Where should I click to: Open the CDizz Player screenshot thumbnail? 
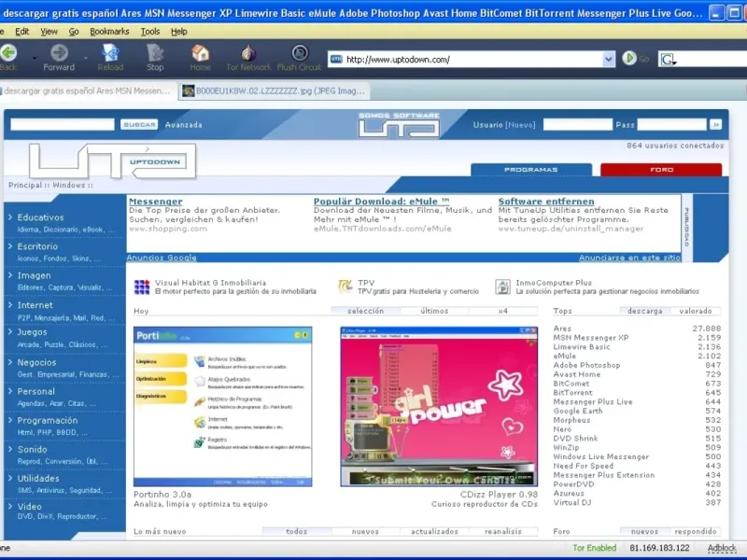coord(439,407)
